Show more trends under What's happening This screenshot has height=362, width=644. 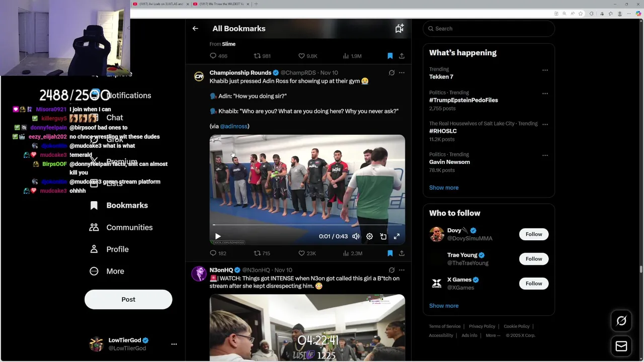point(444,188)
